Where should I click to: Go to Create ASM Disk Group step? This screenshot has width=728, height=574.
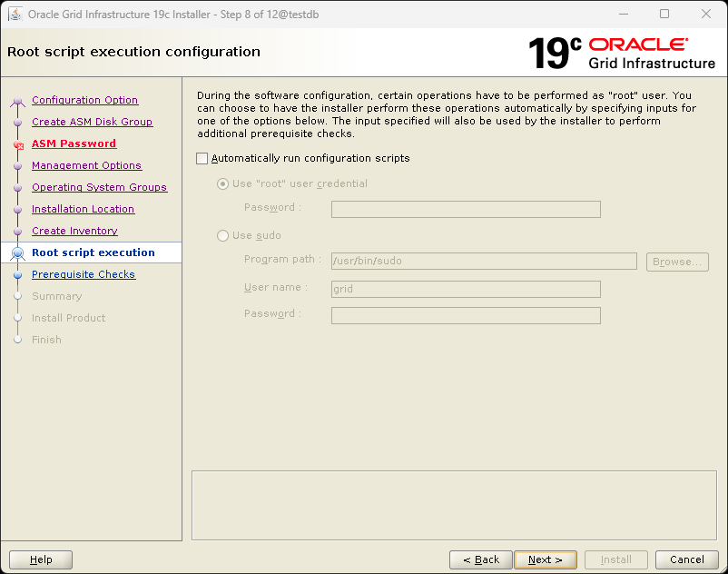[93, 122]
